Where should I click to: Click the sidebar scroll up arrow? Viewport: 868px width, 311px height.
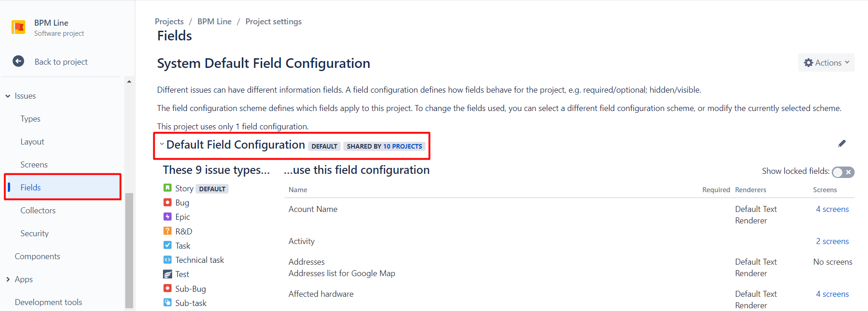(x=129, y=82)
